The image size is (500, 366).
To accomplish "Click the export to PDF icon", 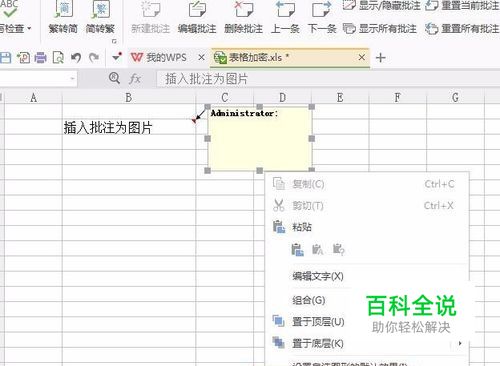I will click(23, 58).
